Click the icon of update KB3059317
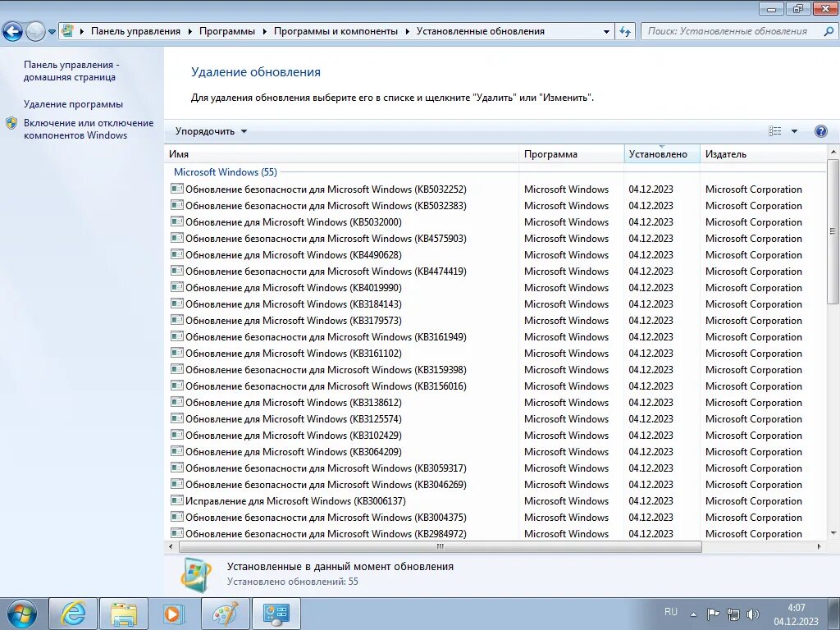Screen dimensions: 840x630 (177, 467)
